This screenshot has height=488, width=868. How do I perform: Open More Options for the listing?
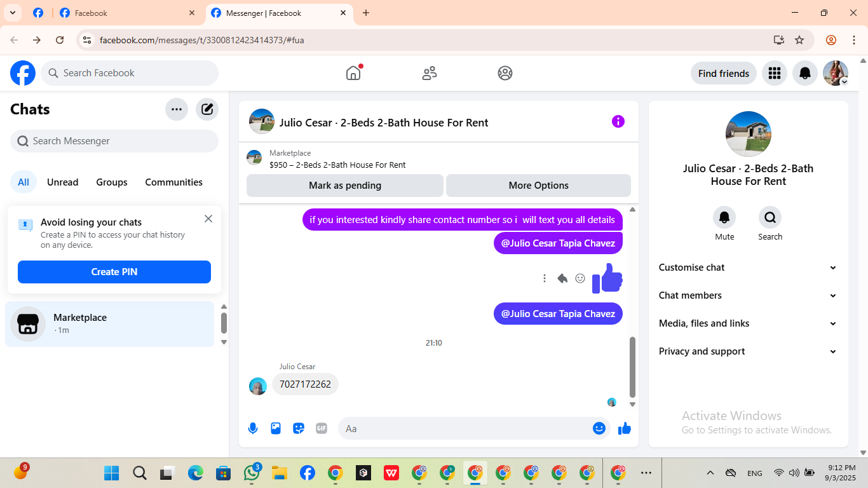tap(539, 186)
